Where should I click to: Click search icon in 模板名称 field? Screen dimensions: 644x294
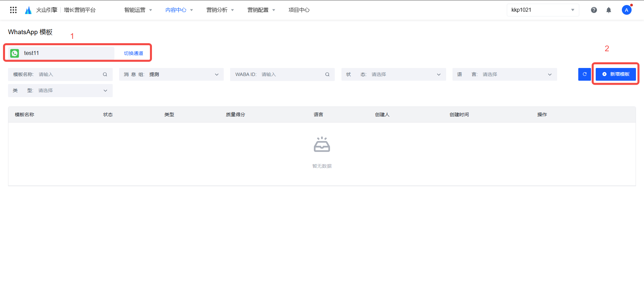pos(105,74)
